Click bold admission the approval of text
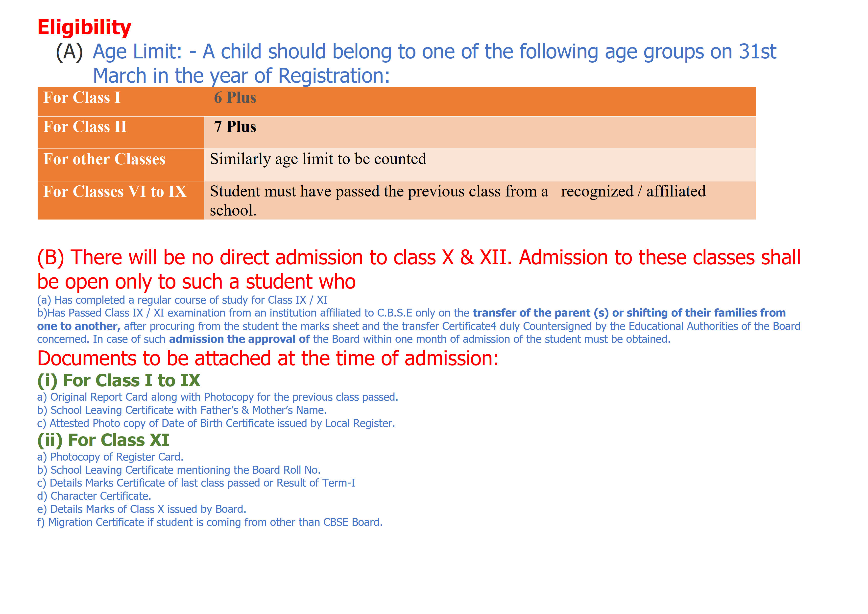The width and height of the screenshot is (868, 614). pos(239,339)
